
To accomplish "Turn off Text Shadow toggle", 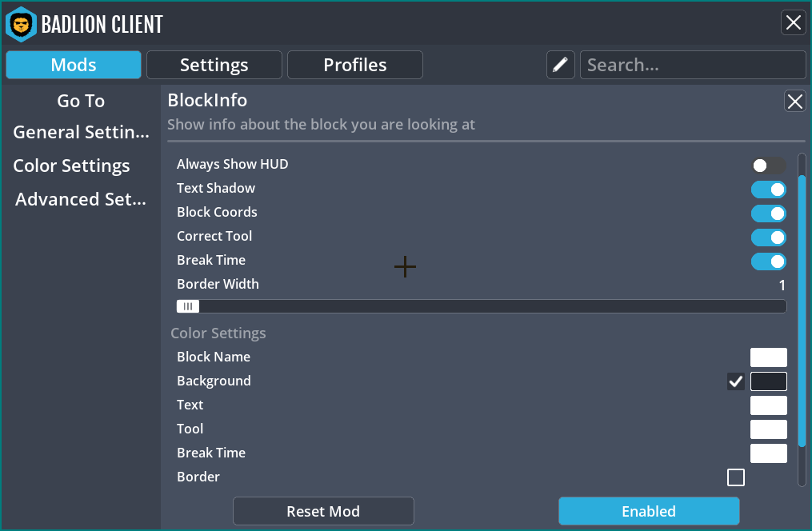I will pyautogui.click(x=769, y=190).
